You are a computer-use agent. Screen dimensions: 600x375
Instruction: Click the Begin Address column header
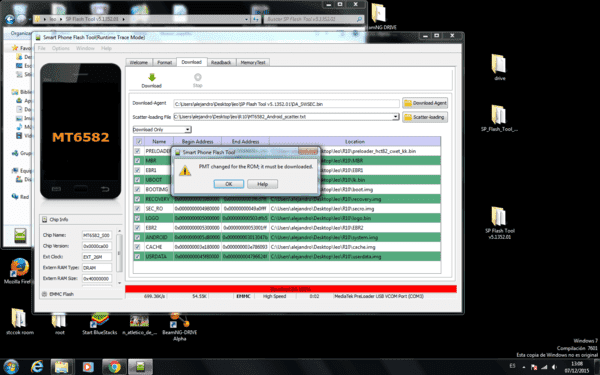coord(197,142)
